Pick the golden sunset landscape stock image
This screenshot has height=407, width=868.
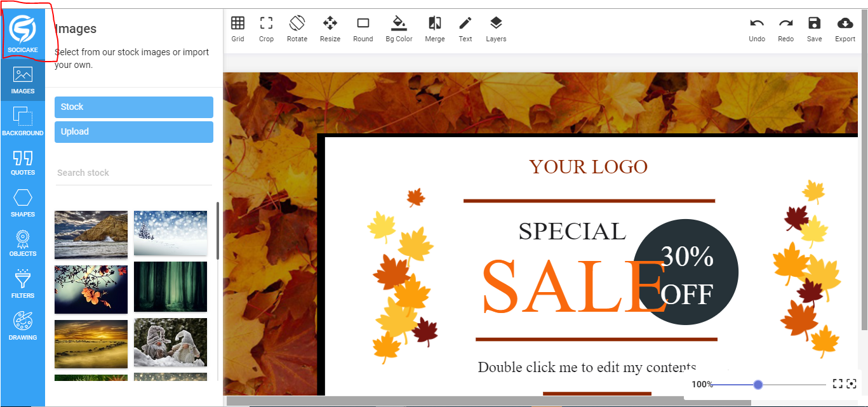pos(91,344)
